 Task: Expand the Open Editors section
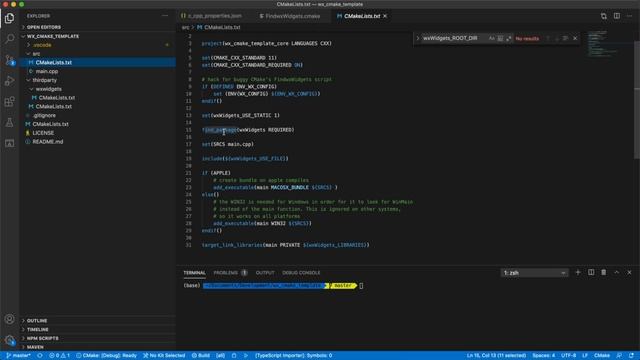(x=44, y=27)
